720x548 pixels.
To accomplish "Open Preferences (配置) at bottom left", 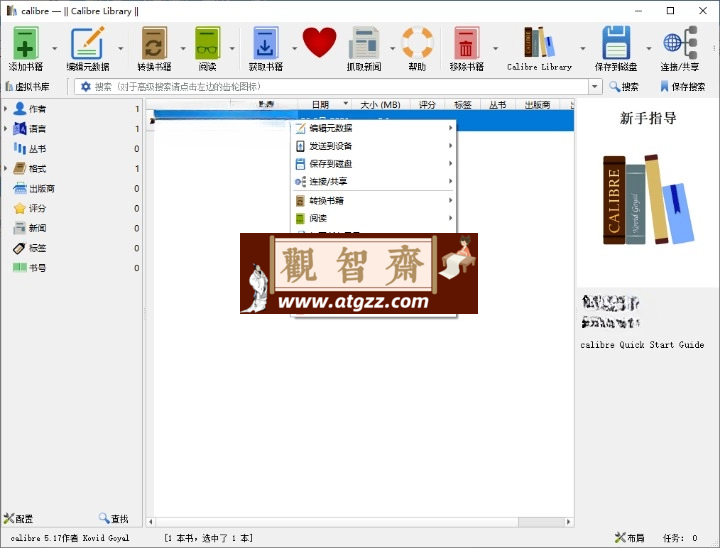I will pos(18,519).
